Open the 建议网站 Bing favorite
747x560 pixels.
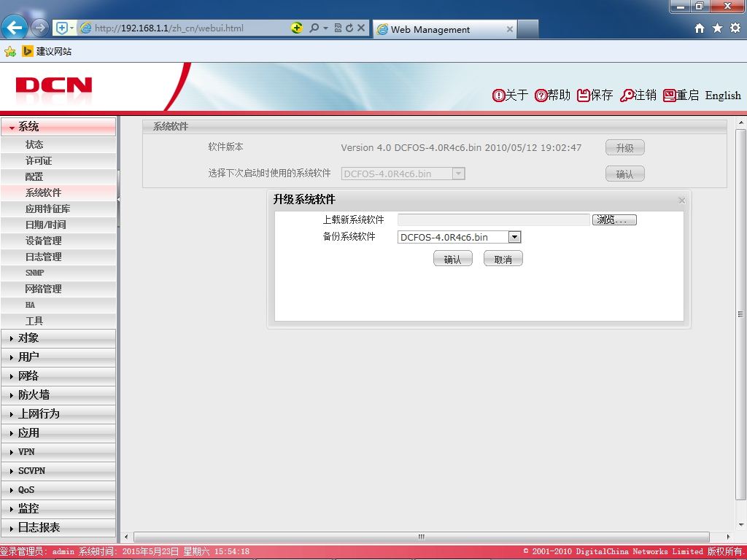(47, 52)
